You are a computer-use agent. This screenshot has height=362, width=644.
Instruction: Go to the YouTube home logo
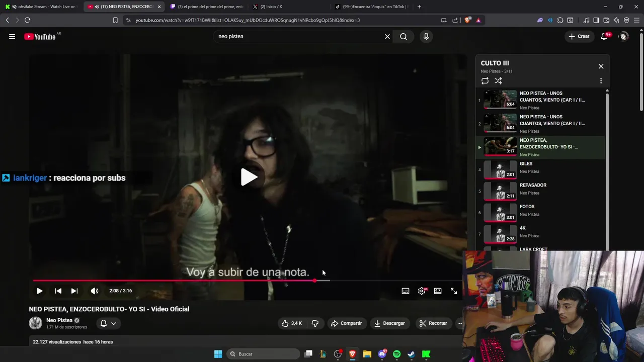(x=40, y=37)
